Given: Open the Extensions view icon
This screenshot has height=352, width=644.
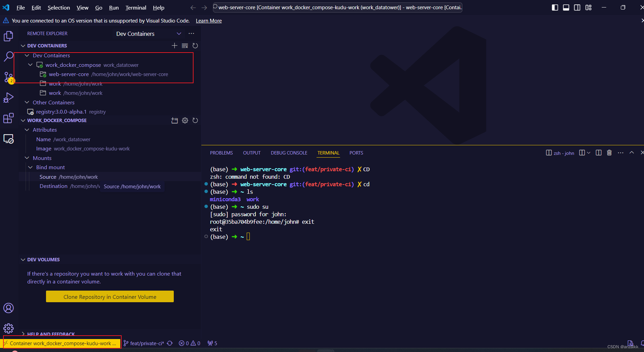Looking at the screenshot, I should [x=8, y=118].
